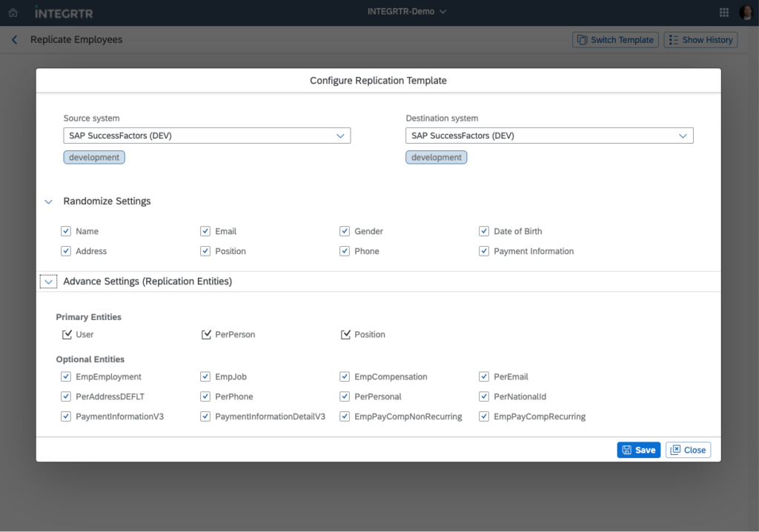Click the home icon in top bar

pos(13,13)
